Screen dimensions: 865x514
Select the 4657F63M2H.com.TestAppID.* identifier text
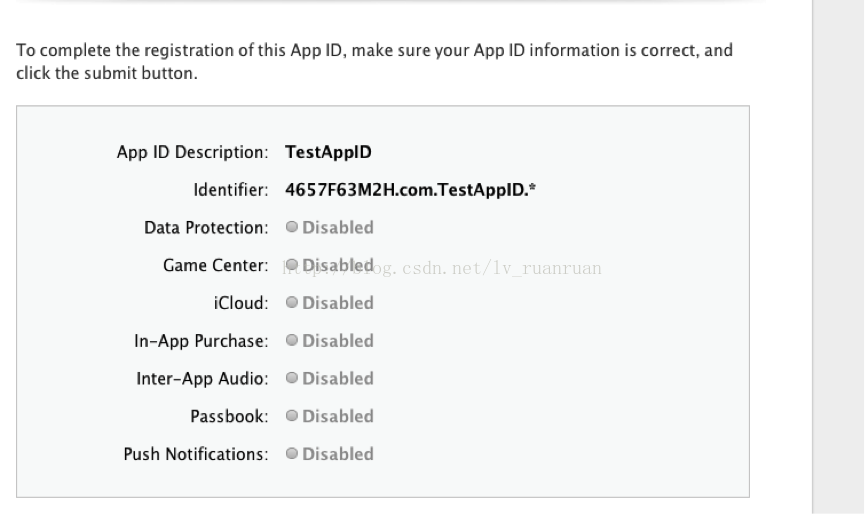[410, 190]
